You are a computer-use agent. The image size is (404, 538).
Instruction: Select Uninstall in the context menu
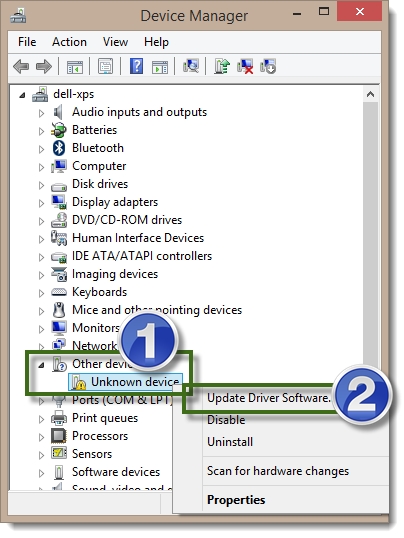(230, 442)
